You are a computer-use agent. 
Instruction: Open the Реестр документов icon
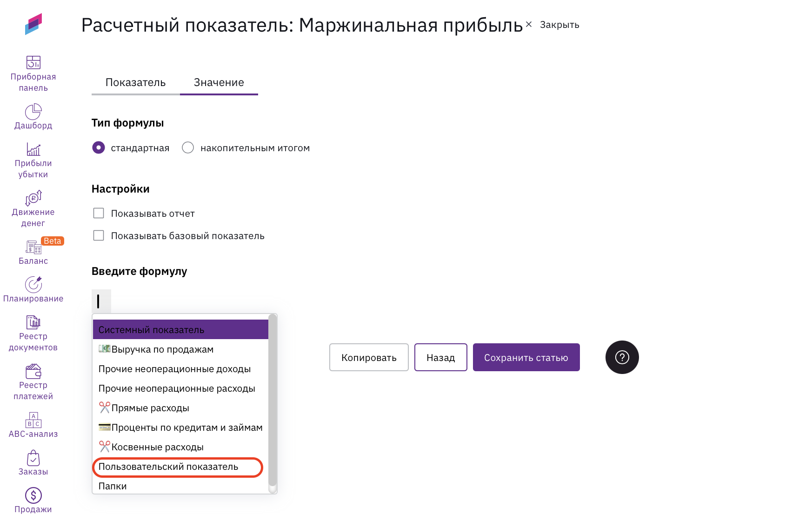tap(33, 322)
